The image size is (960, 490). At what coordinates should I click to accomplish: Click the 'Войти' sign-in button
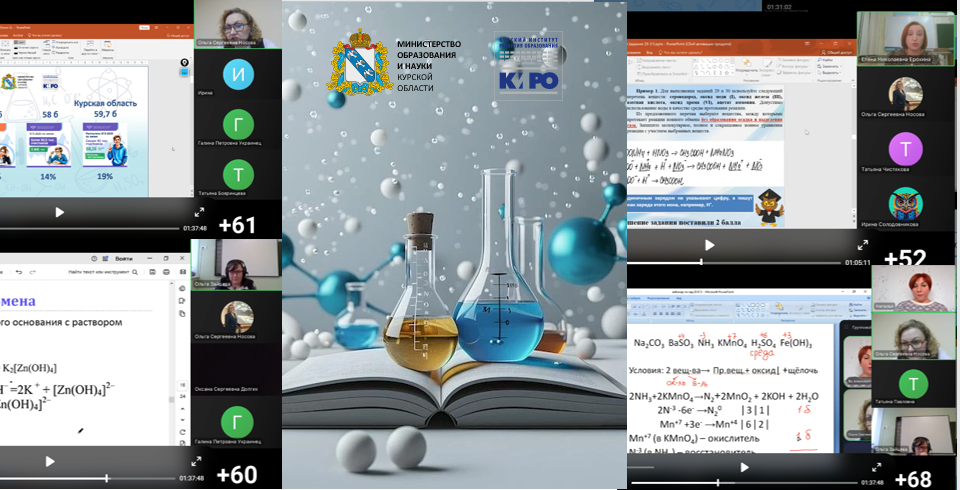pyautogui.click(x=124, y=258)
